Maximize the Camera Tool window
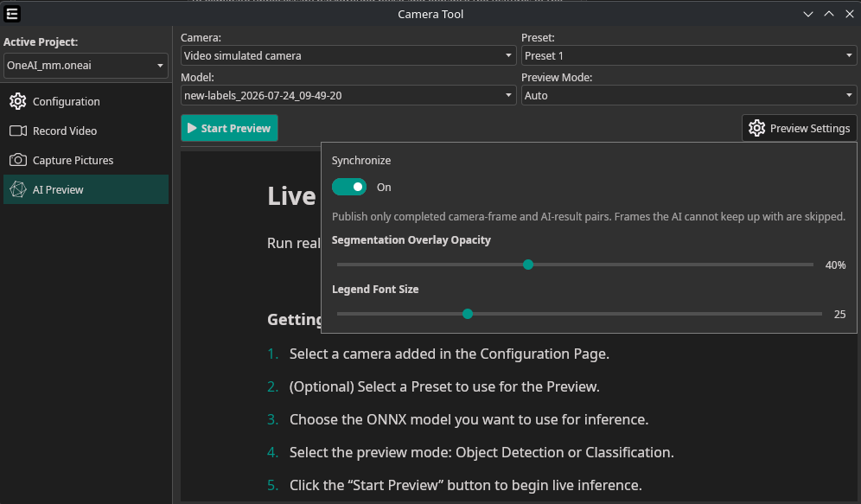The width and height of the screenshot is (861, 504). (829, 14)
